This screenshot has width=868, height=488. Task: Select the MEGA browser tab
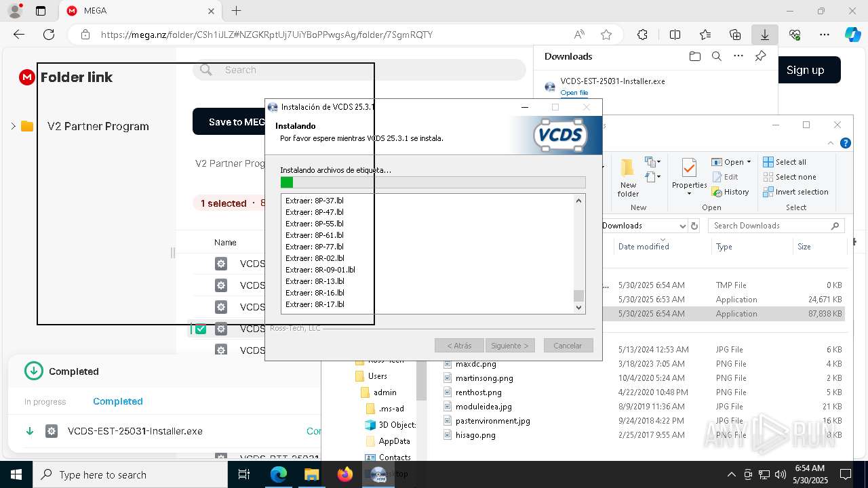pos(140,11)
